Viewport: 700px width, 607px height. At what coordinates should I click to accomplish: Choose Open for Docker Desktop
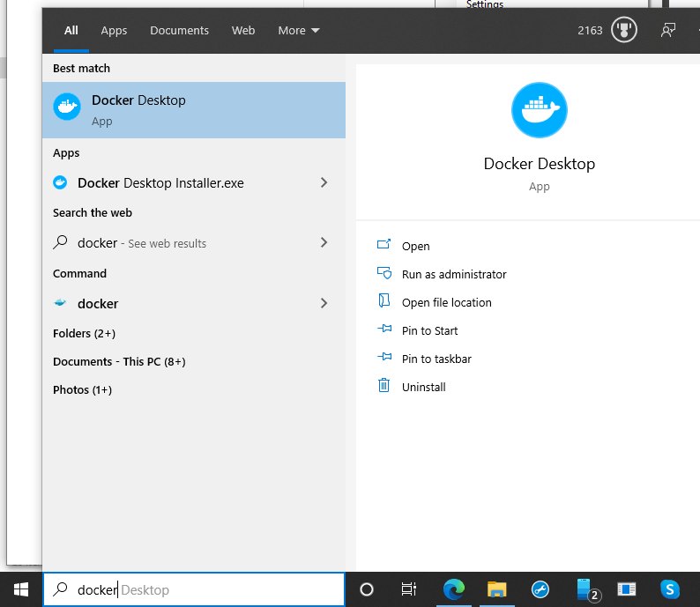click(415, 246)
